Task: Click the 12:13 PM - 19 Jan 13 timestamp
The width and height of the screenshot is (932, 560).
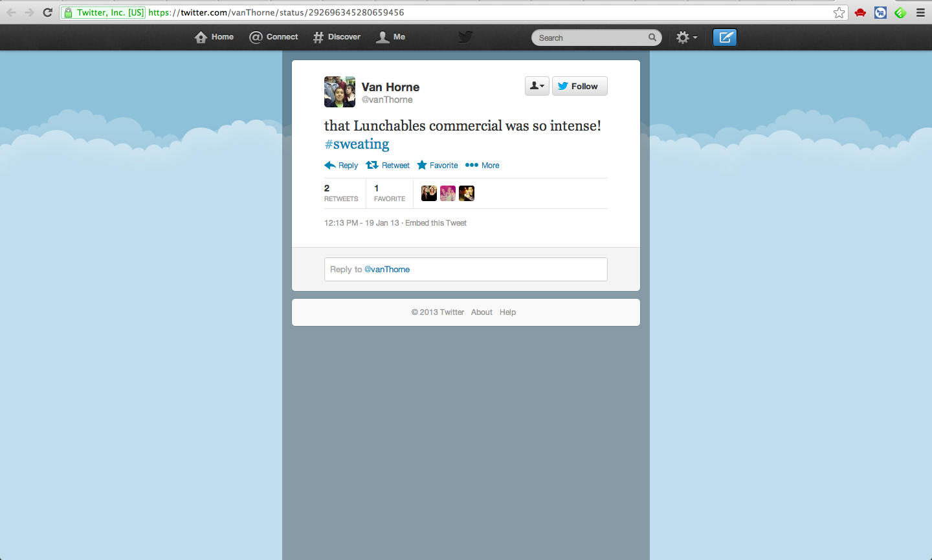Action: pos(362,223)
